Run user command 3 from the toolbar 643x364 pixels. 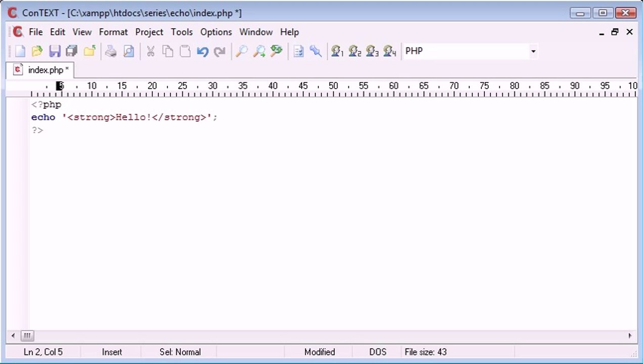coord(372,51)
